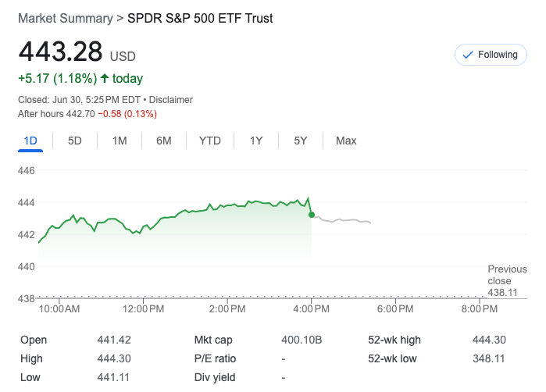546x392 pixels.
Task: Open the YTD chart view
Action: click(210, 141)
